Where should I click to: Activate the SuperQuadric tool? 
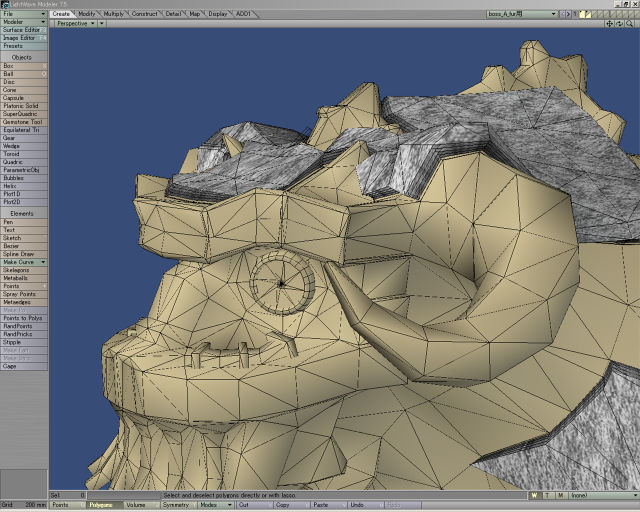pos(24,114)
